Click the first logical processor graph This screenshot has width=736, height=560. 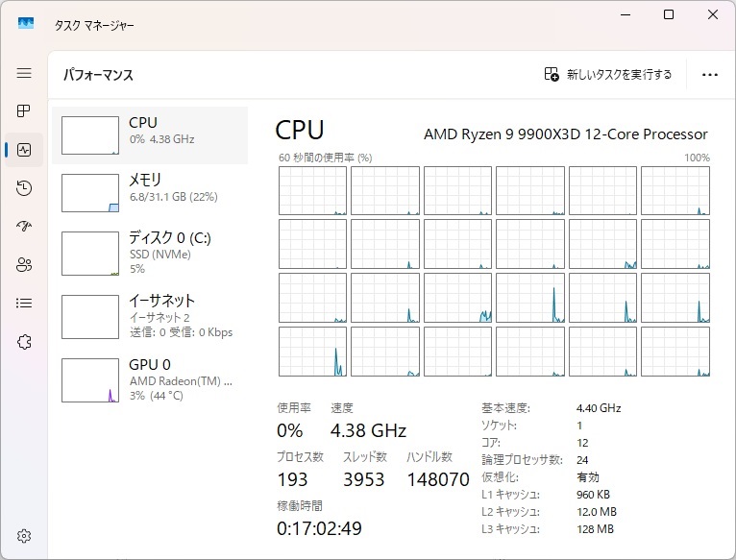(312, 190)
